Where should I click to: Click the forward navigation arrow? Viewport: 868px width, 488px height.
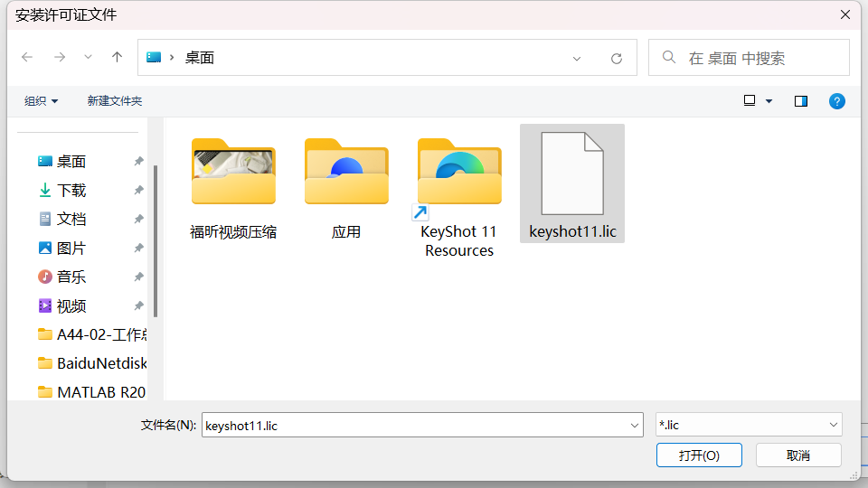[x=60, y=57]
